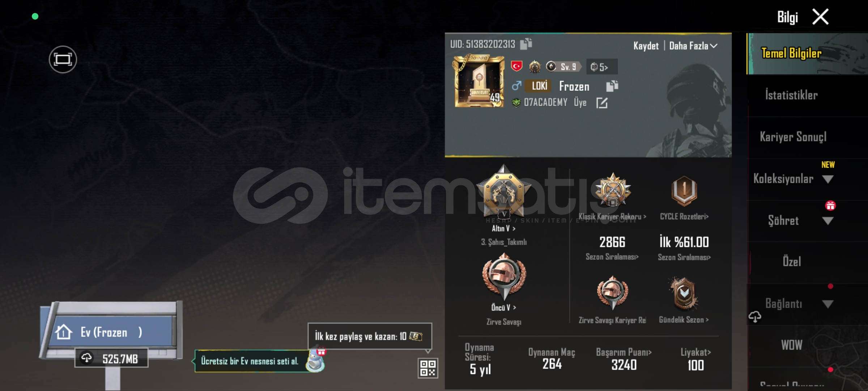Tap the cloud download icon near Bağlantı
The image size is (868, 391).
755,317
